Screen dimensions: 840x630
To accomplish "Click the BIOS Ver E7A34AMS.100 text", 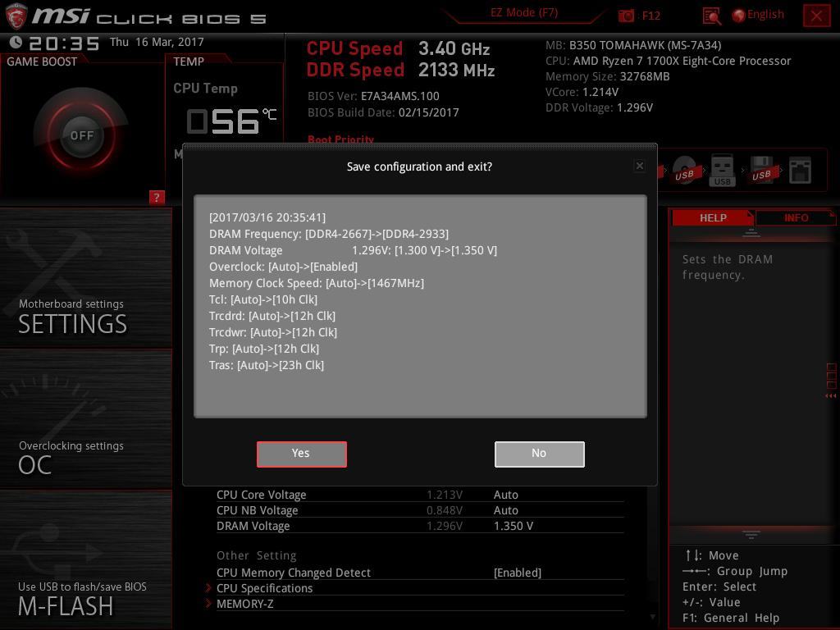I will click(373, 97).
